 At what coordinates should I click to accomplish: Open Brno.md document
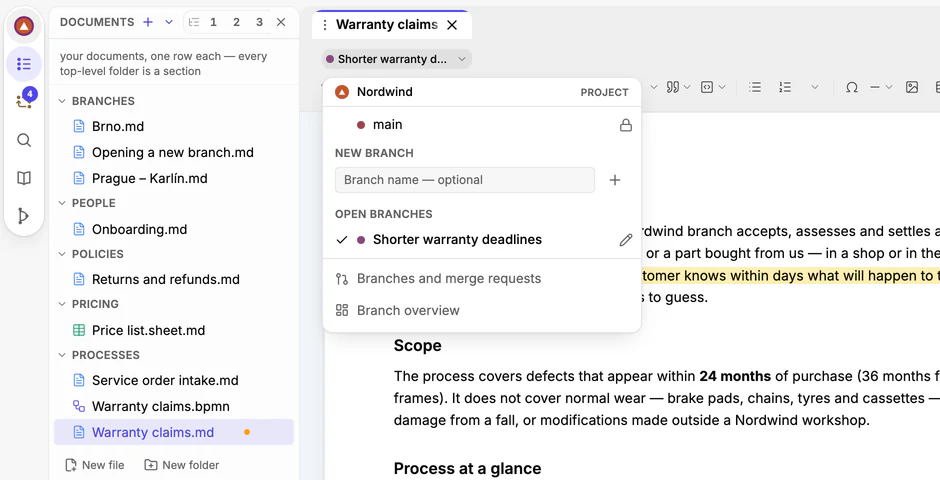point(174,126)
